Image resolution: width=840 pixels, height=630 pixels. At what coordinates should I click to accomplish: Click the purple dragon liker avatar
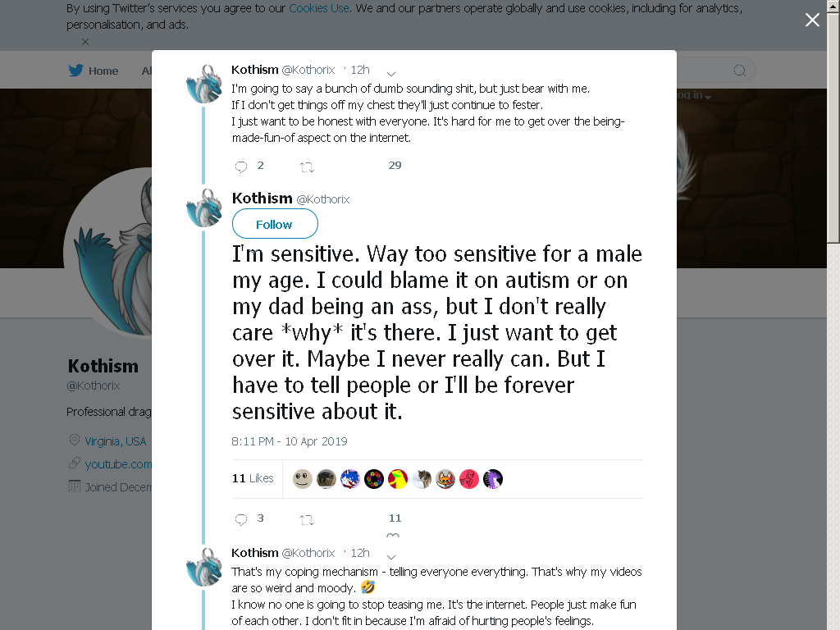tap(493, 479)
